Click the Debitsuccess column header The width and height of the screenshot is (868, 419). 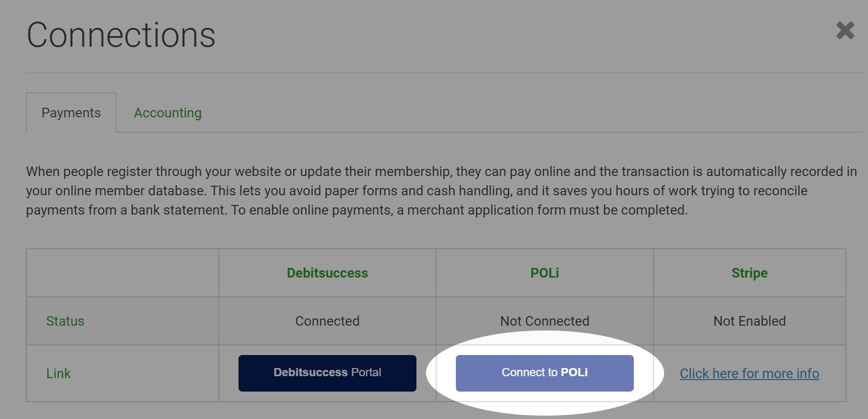327,273
